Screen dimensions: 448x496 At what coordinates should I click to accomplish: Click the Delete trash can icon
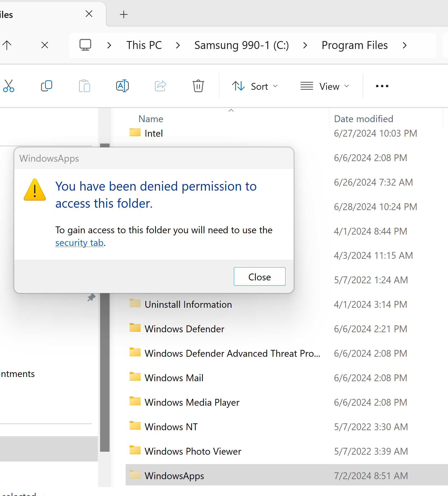tap(198, 86)
